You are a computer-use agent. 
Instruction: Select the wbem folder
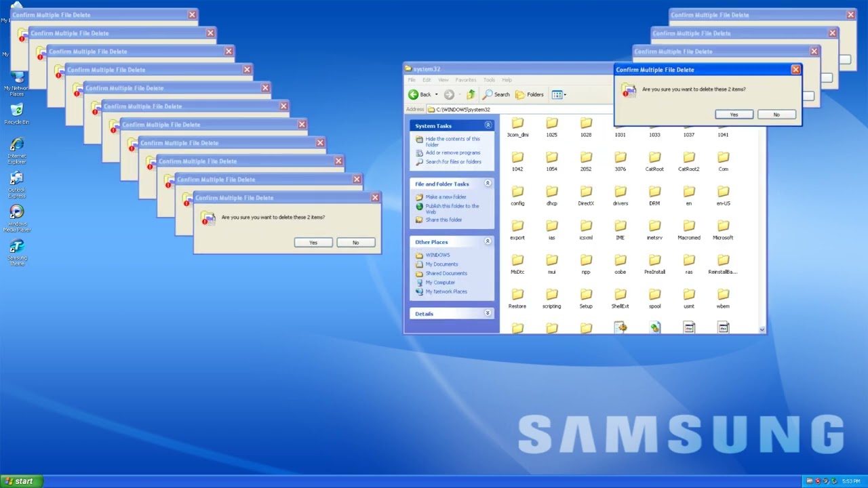point(723,298)
